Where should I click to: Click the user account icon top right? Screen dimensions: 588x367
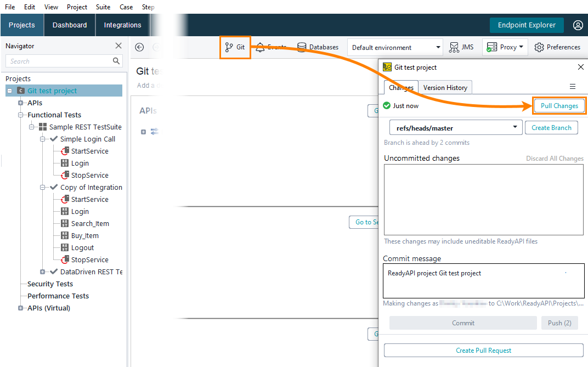point(578,25)
